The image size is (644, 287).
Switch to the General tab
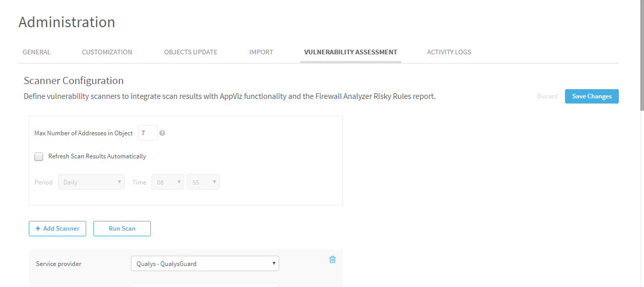coord(36,52)
